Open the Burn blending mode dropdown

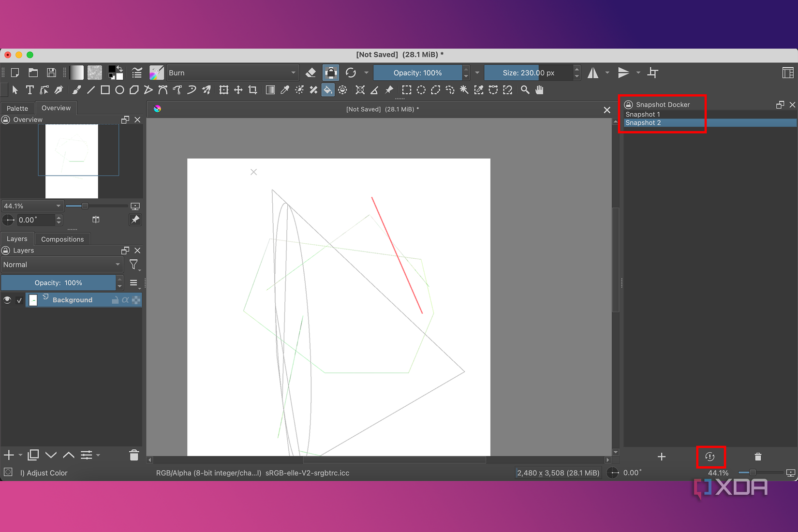click(x=232, y=73)
